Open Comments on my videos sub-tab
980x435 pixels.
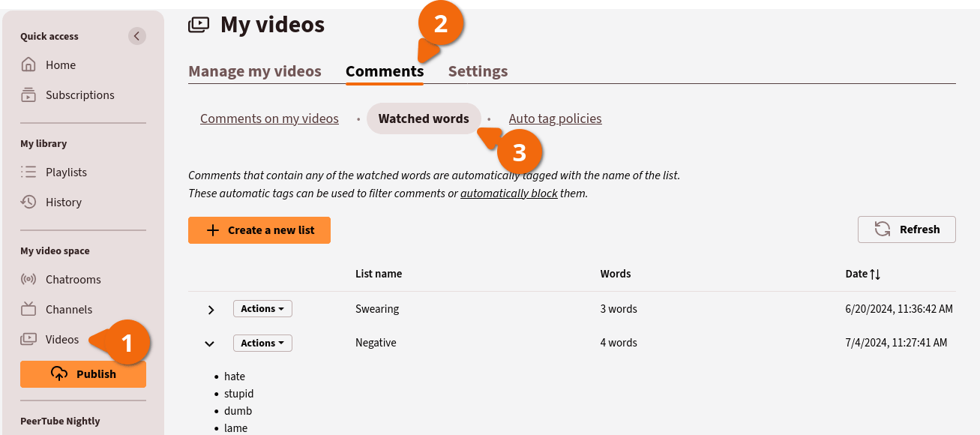(269, 118)
